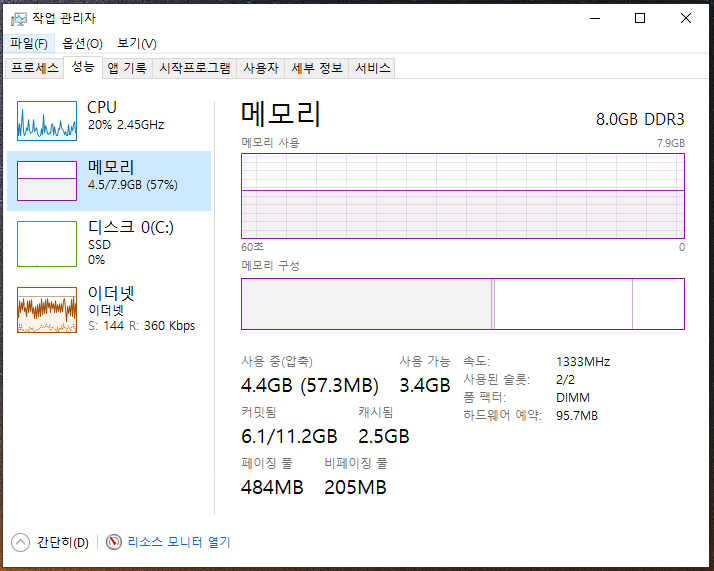The image size is (714, 571).
Task: Open the 보기(V) menu
Action: tap(137, 44)
